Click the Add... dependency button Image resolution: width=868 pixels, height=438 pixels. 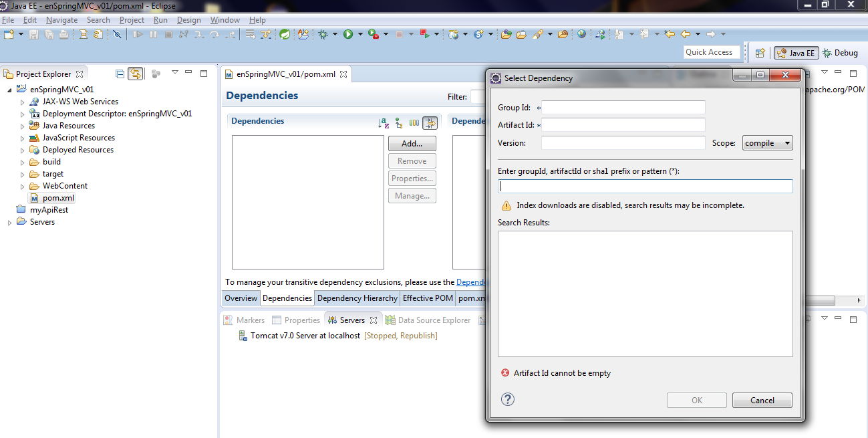(412, 144)
